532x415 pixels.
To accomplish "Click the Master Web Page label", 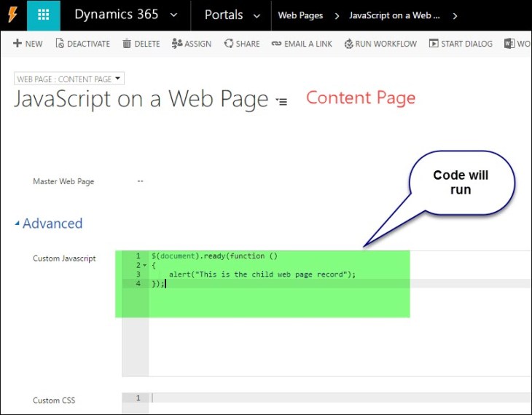I will (63, 181).
